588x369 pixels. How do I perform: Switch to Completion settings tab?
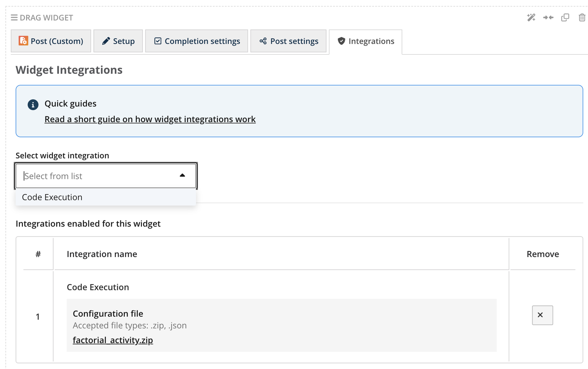(197, 41)
